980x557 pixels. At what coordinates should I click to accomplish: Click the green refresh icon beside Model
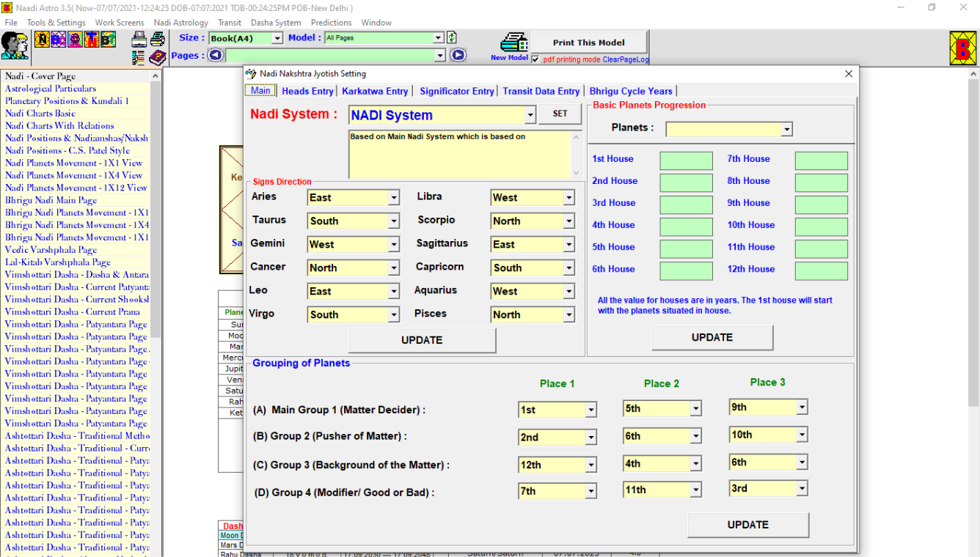click(452, 37)
